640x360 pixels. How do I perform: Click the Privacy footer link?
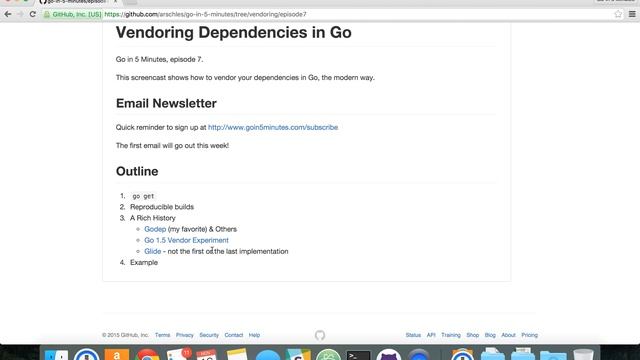tap(185, 335)
